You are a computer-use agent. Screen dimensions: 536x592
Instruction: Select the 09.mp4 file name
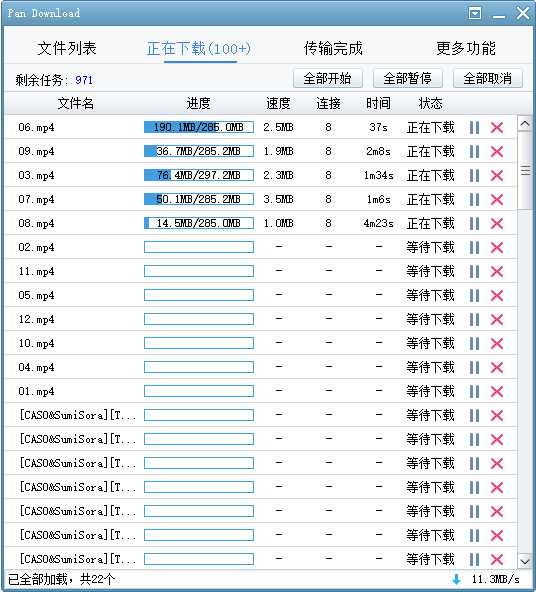click(x=36, y=151)
